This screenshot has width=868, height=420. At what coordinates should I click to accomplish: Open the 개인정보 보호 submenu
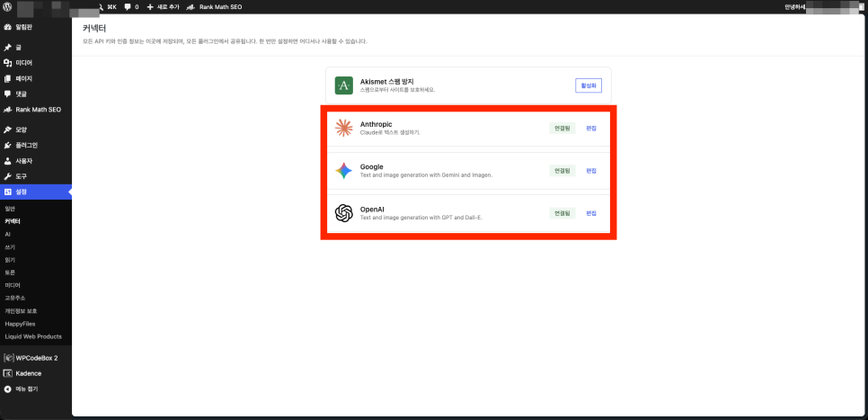(x=21, y=311)
